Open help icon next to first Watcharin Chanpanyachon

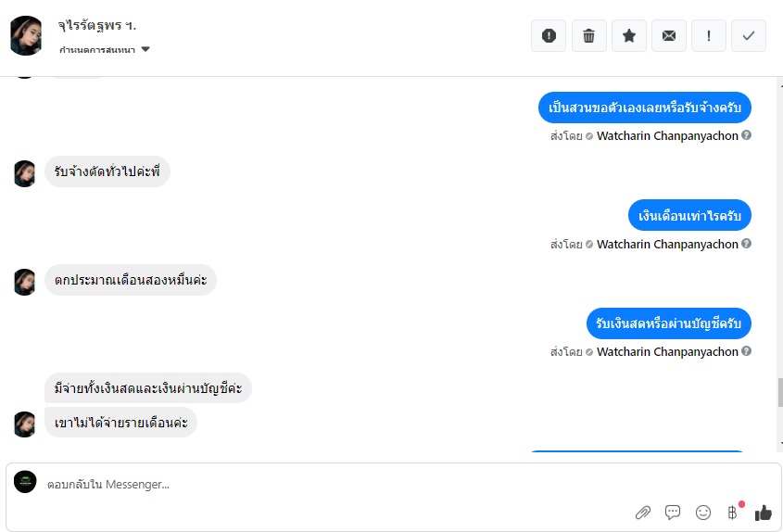coord(746,135)
